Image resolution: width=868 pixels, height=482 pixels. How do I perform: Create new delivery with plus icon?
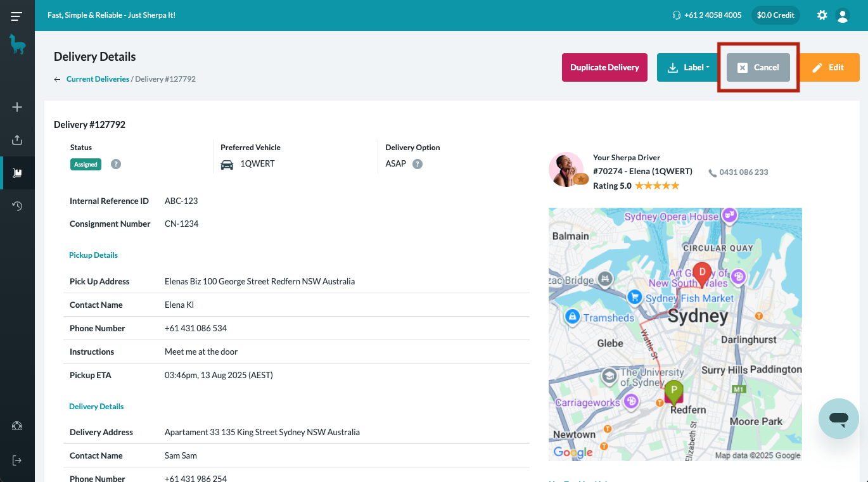pos(17,107)
